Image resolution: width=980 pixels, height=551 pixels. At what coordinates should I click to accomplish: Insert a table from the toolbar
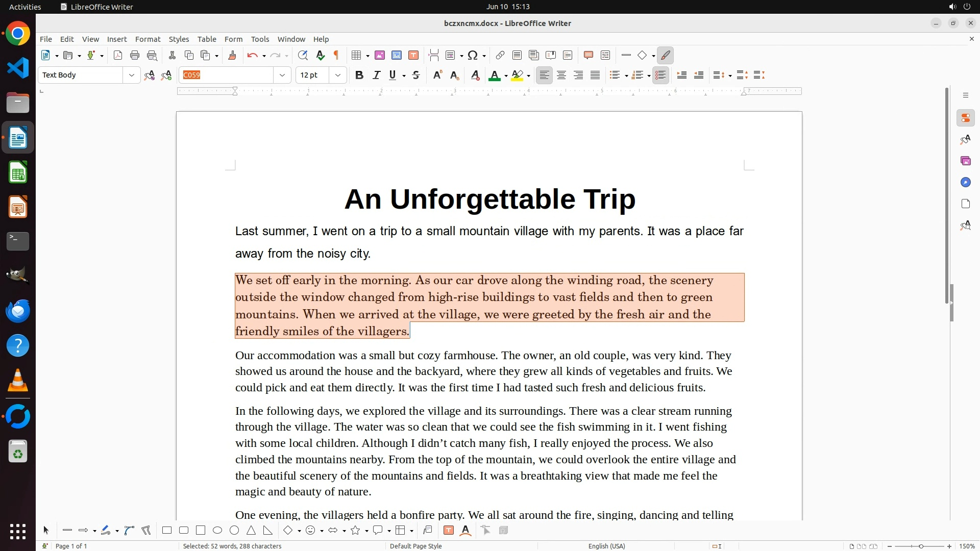point(356,56)
